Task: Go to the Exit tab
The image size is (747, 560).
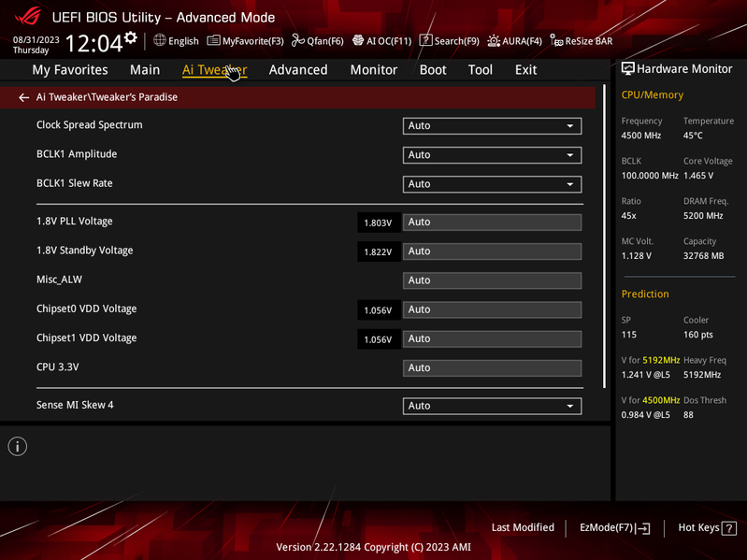Action: [526, 70]
